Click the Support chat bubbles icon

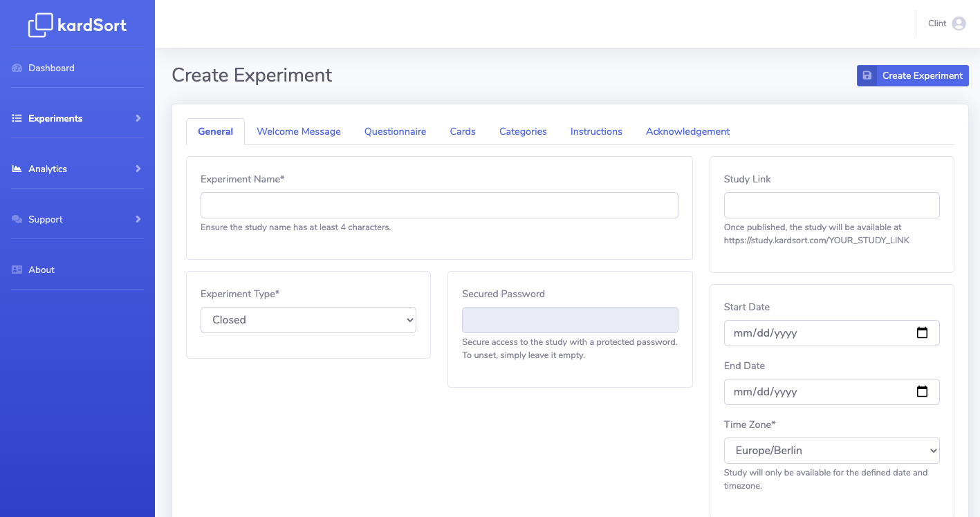[x=17, y=219]
